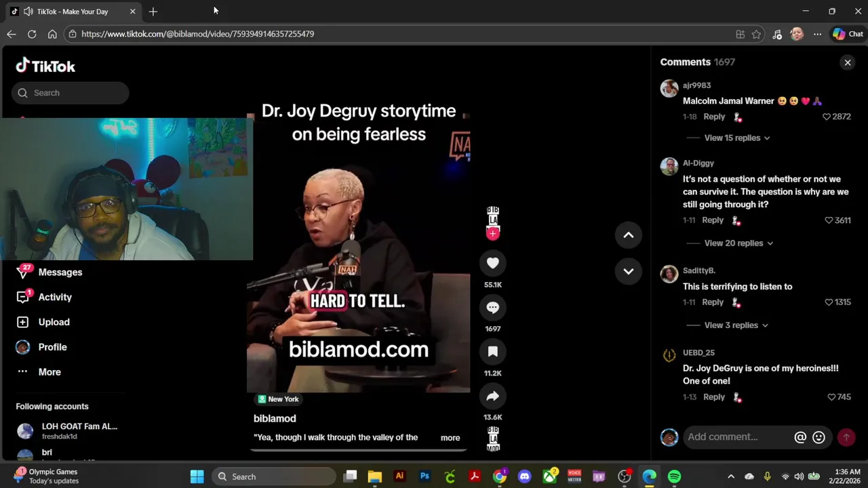Open the Olympic Games news widget

pos(46,476)
